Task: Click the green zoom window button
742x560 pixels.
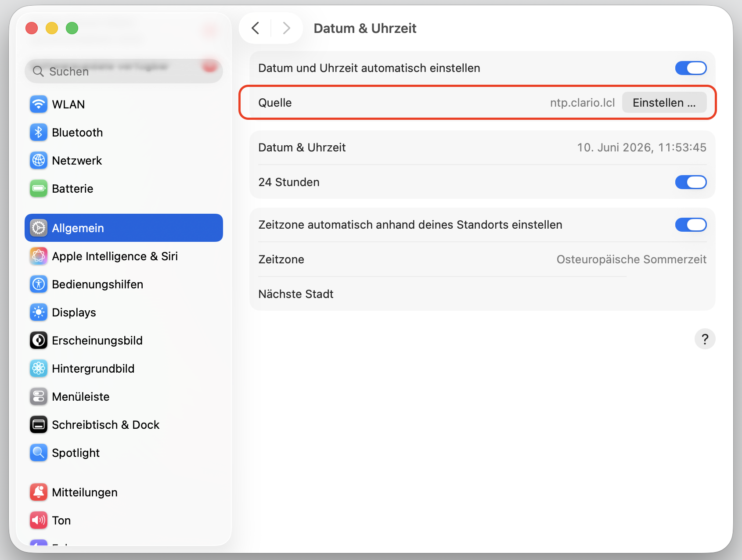Action: tap(72, 28)
